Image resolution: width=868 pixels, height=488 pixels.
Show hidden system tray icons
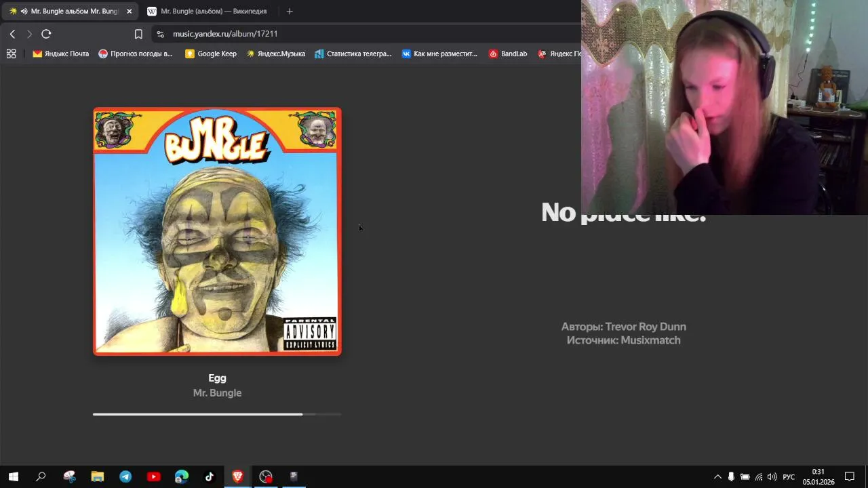click(x=717, y=476)
